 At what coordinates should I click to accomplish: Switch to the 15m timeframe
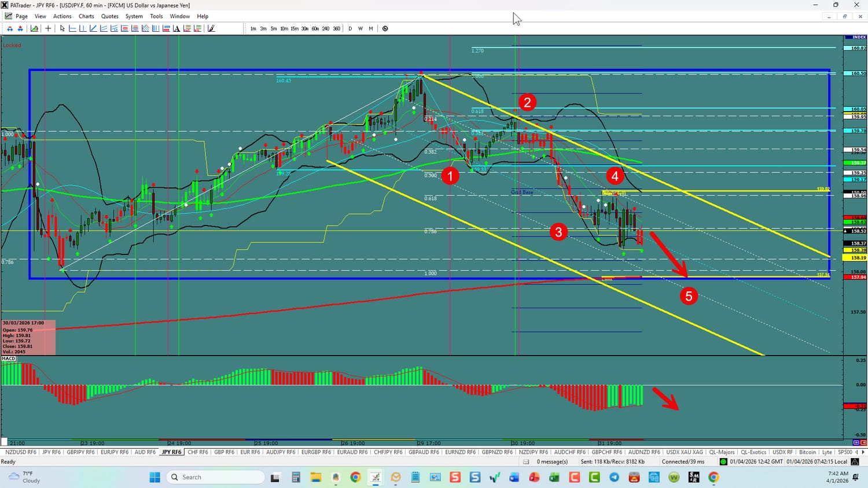click(295, 28)
